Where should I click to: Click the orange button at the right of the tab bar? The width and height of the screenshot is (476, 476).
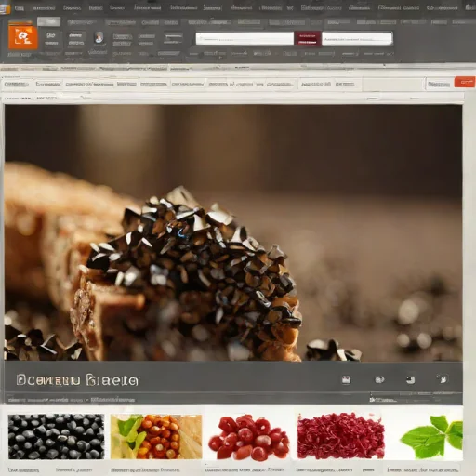point(465,82)
